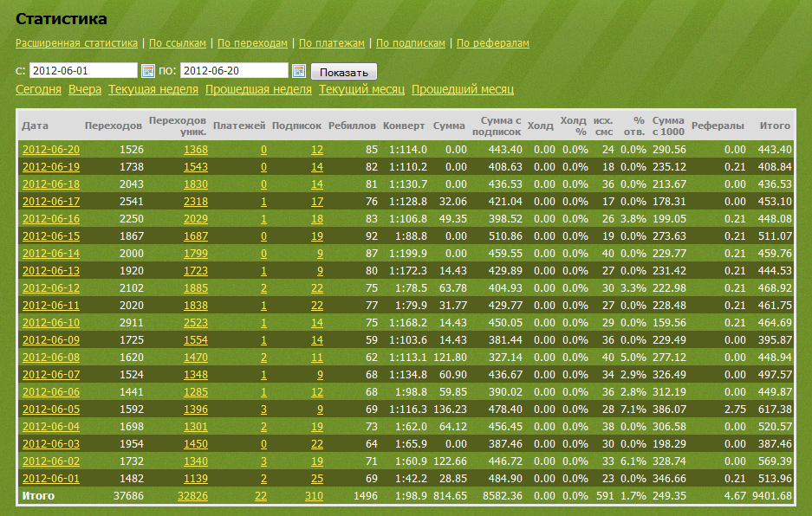This screenshot has height=516, width=812.
Task: Open date 2012-06-06 row link
Action: pyautogui.click(x=51, y=392)
